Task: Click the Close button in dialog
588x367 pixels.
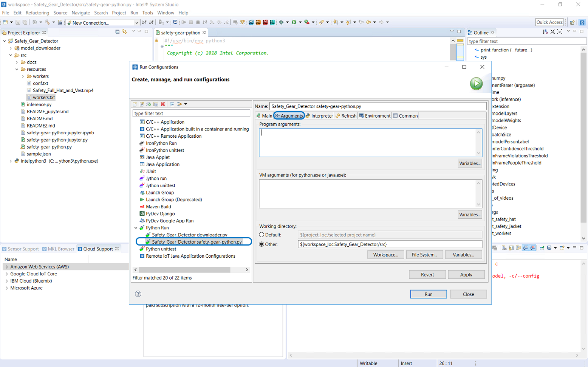Action: coord(468,294)
